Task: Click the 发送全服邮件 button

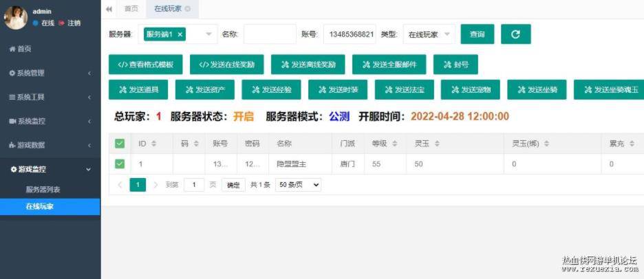Action: pyautogui.click(x=389, y=65)
